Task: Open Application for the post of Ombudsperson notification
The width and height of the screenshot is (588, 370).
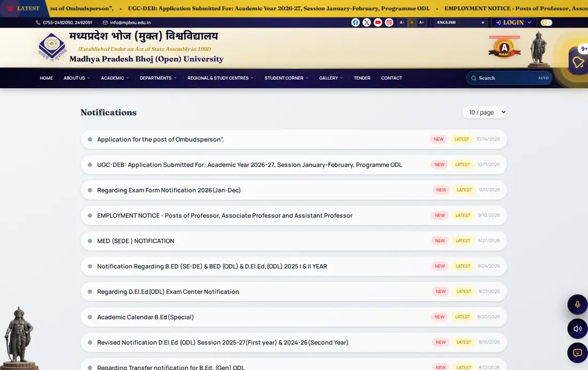Action: click(x=293, y=139)
